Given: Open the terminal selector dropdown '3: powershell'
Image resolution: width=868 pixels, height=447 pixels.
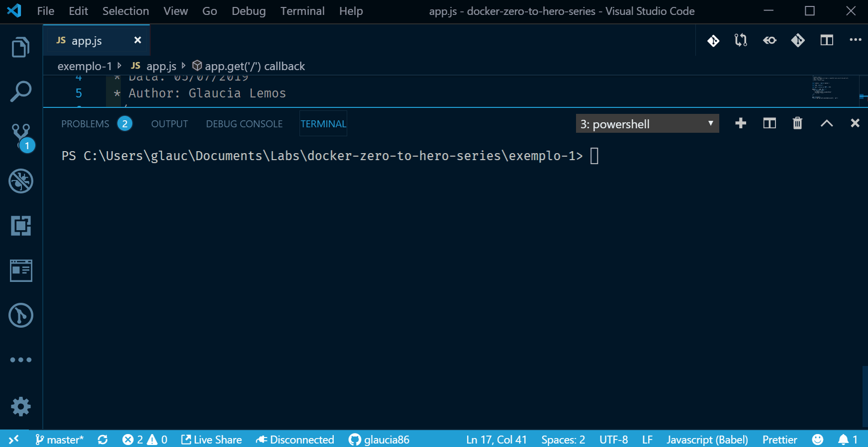Looking at the screenshot, I should pyautogui.click(x=647, y=123).
